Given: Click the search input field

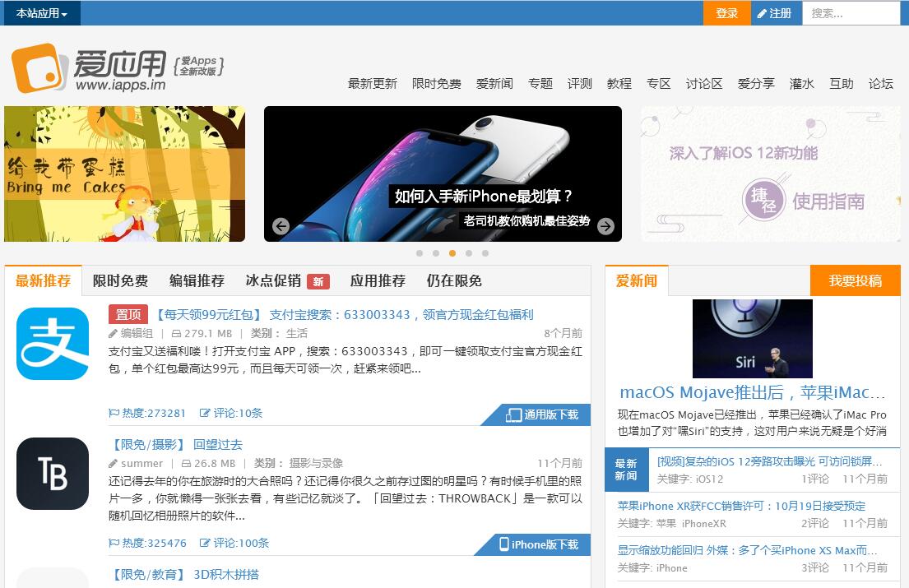Looking at the screenshot, I should tap(850, 13).
